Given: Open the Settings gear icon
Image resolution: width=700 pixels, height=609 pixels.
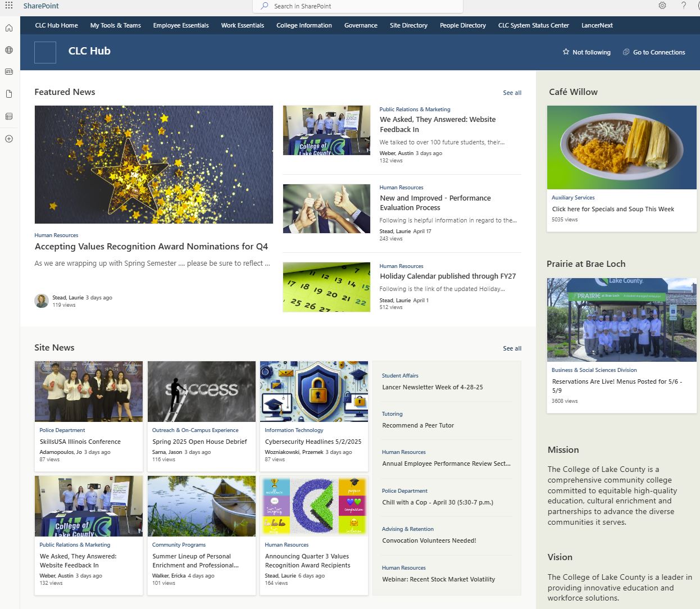Looking at the screenshot, I should coord(662,6).
